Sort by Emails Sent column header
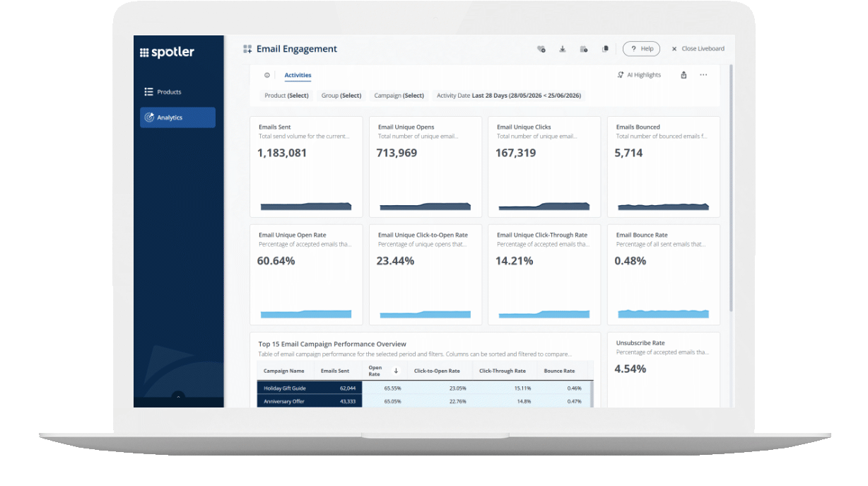868x486 pixels. point(335,371)
